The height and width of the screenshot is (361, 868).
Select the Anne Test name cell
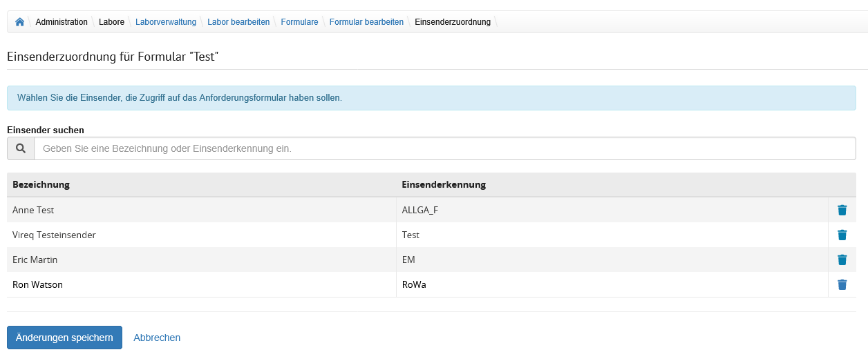[x=33, y=210]
